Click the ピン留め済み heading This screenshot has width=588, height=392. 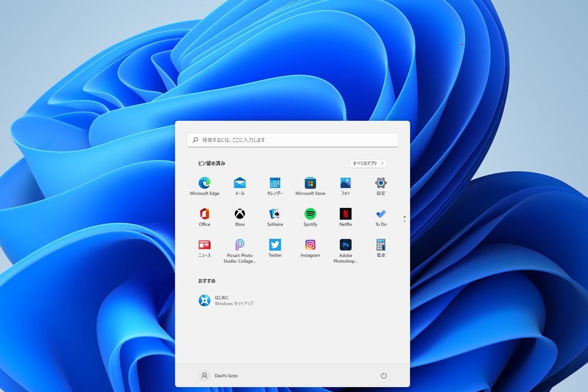pos(212,163)
